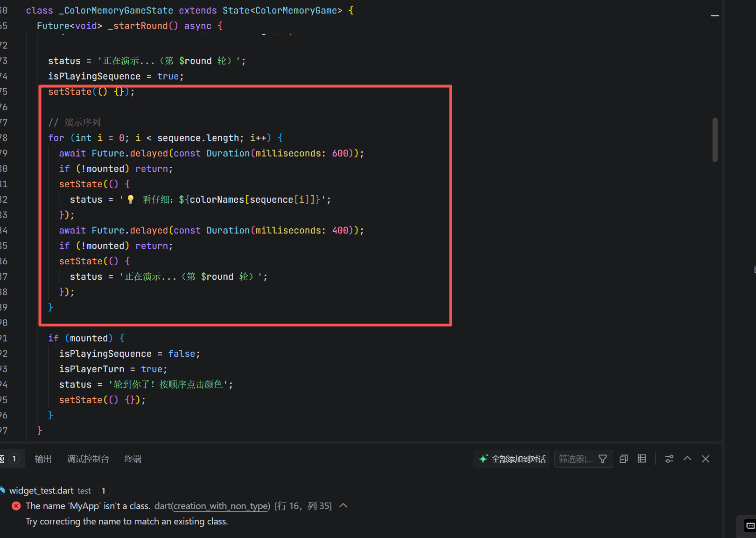
Task: Click the isPlayingSequence = false line
Action: pos(129,354)
